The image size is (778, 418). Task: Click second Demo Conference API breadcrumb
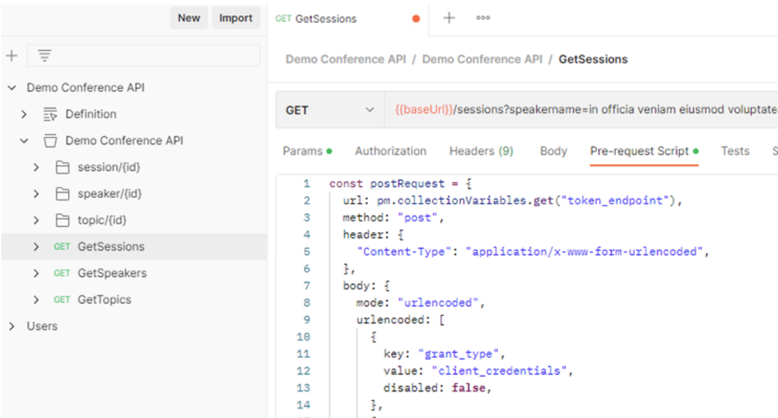click(482, 60)
